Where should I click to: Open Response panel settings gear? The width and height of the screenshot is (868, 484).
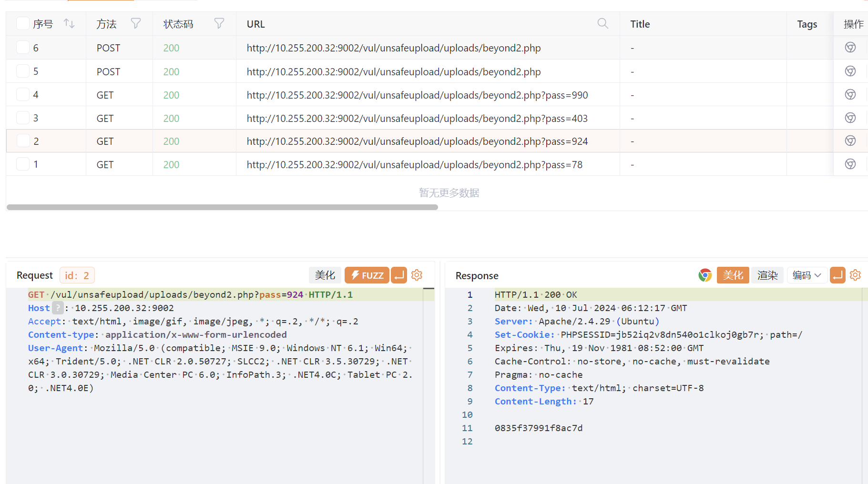(855, 275)
